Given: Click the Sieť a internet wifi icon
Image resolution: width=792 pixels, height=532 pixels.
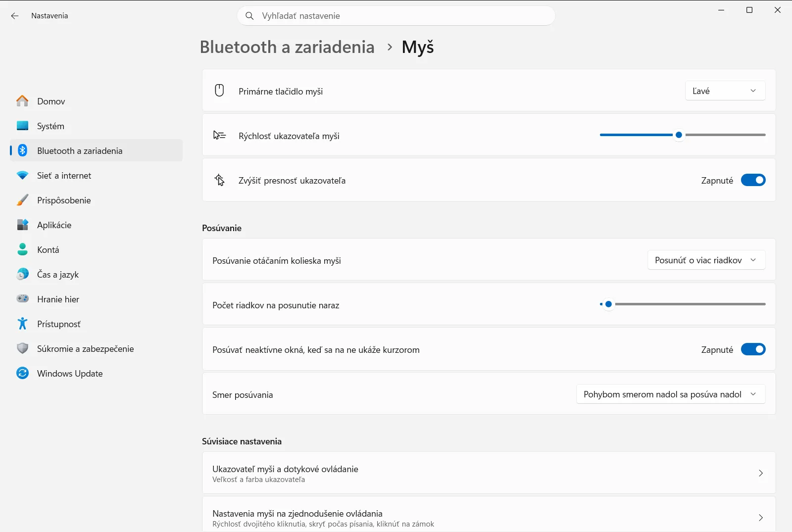Looking at the screenshot, I should 22,175.
